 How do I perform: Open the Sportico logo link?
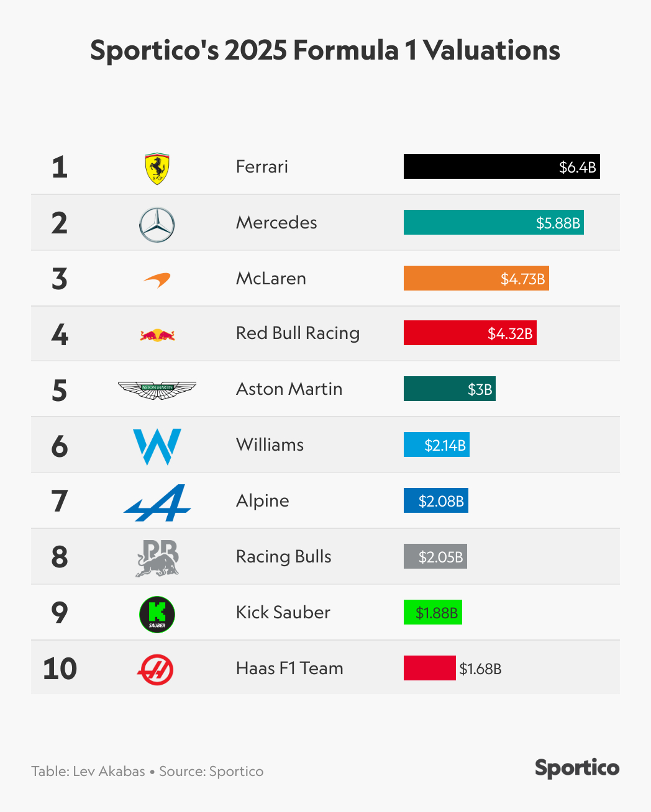577,768
